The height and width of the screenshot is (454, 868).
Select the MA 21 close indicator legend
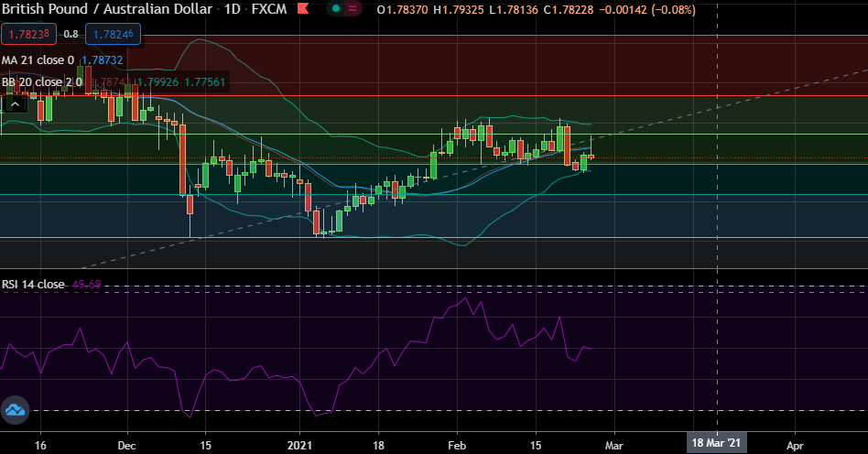coord(38,59)
